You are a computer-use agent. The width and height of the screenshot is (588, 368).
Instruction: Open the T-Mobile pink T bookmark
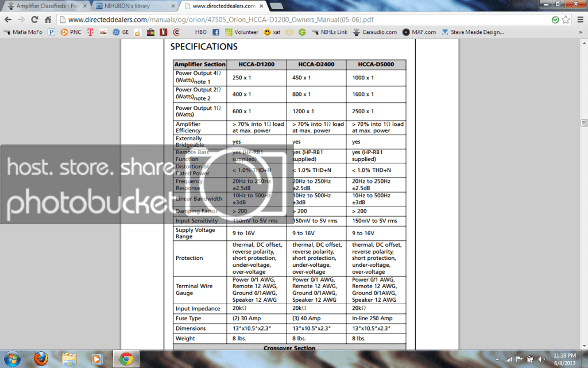tap(90, 32)
